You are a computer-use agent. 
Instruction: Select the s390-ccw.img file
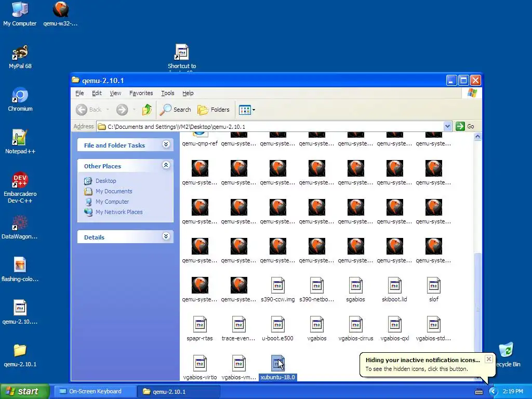277,289
